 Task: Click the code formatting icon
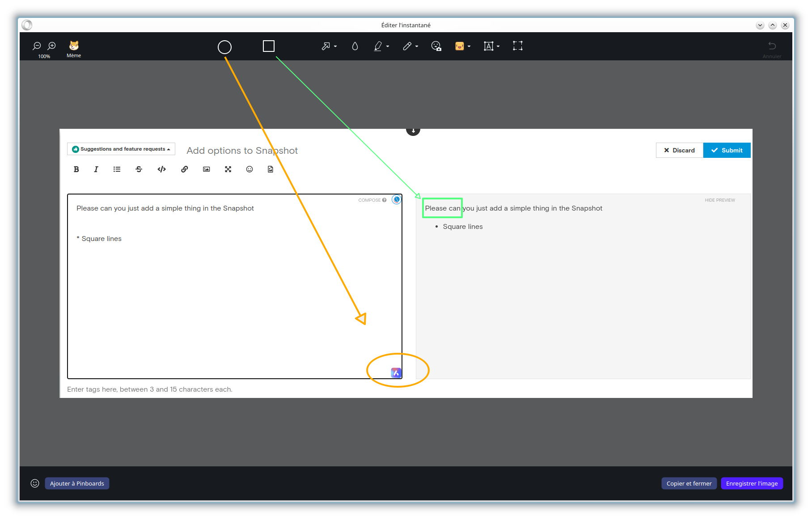[x=162, y=169]
